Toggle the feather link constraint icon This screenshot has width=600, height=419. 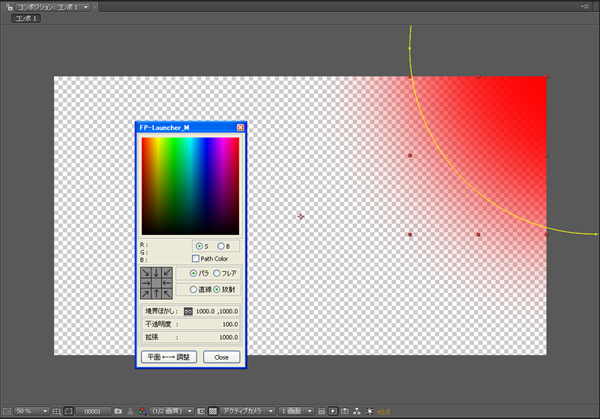point(188,311)
